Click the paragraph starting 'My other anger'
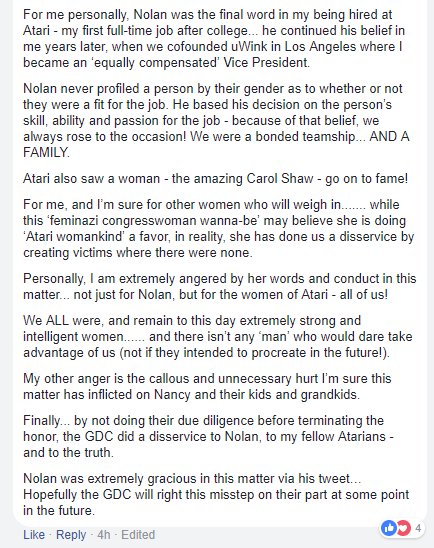Screen dimensions: 434x548 207,387
